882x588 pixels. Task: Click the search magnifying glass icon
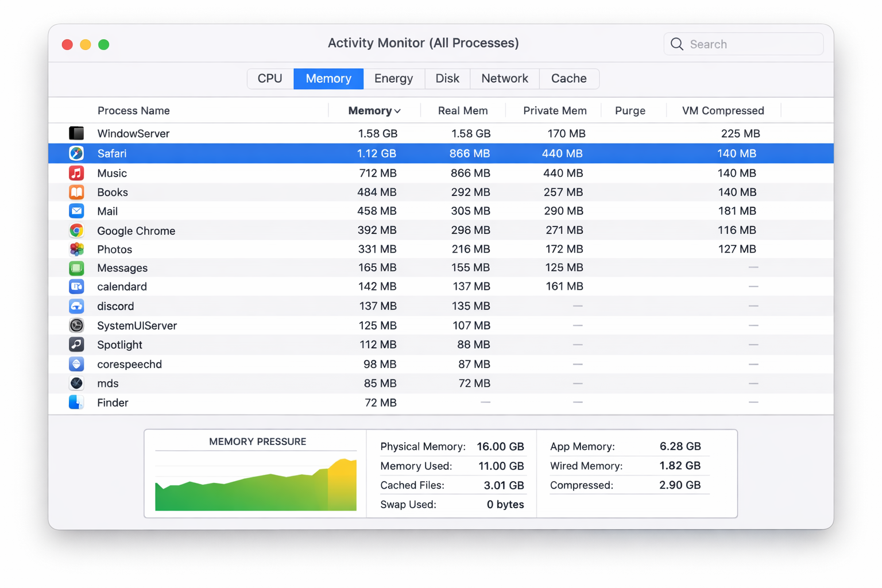click(677, 44)
